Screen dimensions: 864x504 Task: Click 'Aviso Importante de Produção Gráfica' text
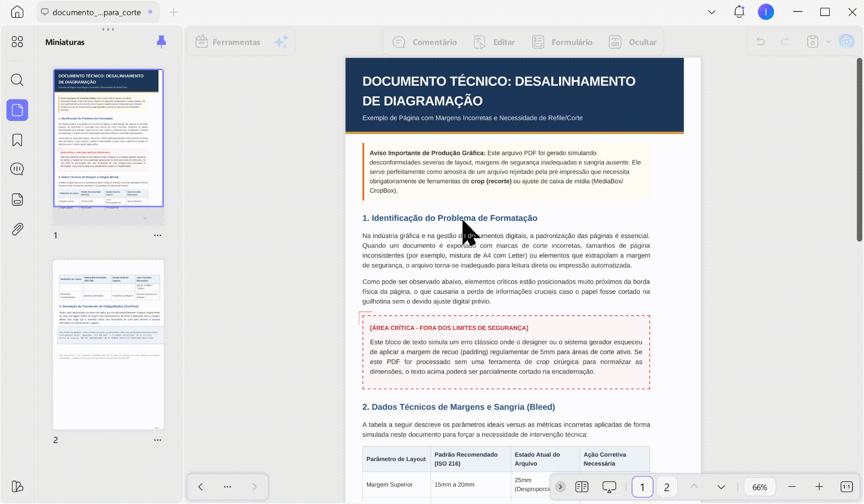(427, 153)
